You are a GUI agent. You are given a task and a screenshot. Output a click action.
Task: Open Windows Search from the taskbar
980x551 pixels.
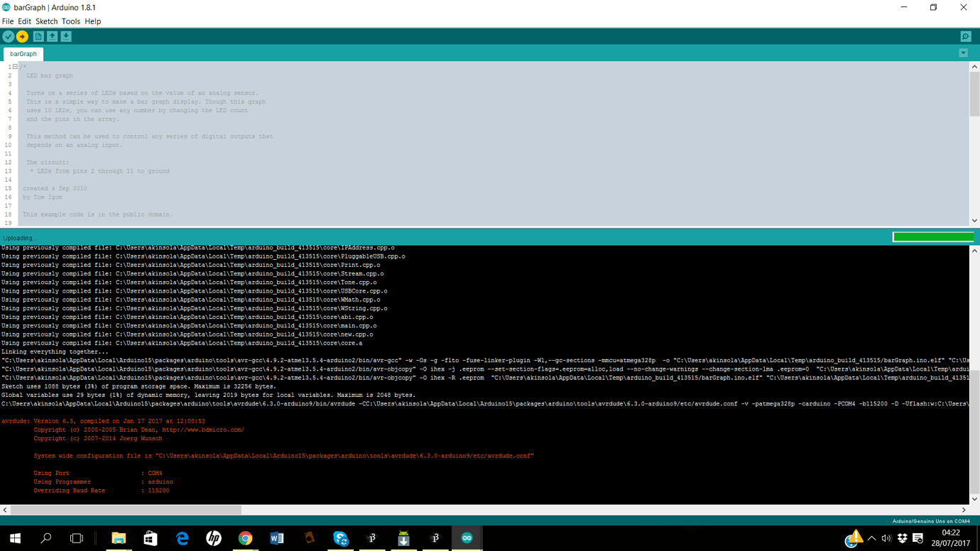[45, 538]
